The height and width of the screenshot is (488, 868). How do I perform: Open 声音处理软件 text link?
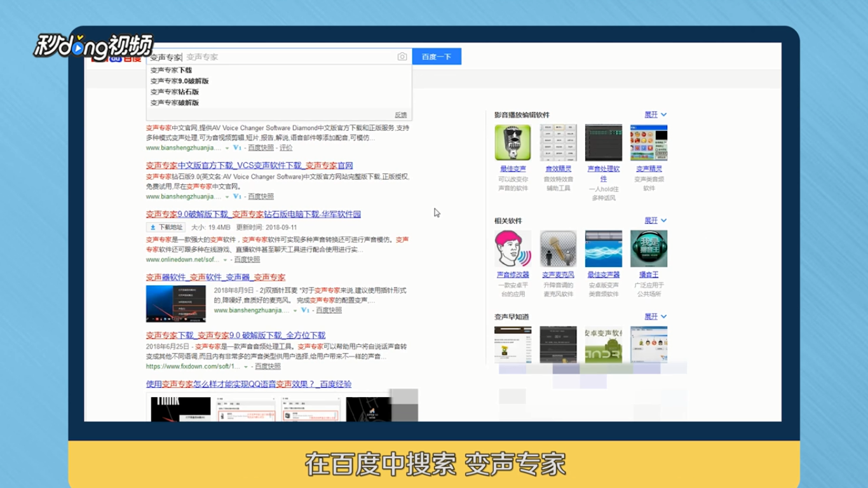pyautogui.click(x=603, y=173)
